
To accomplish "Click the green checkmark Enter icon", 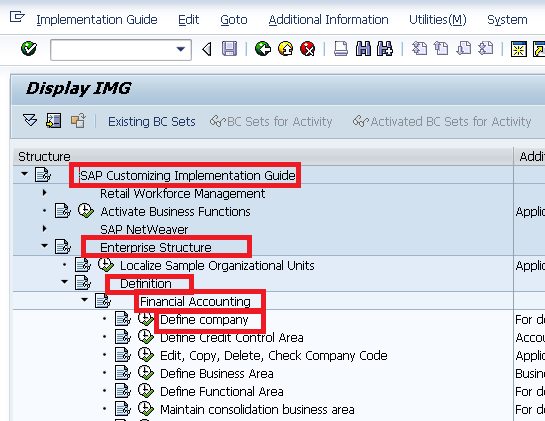I will point(29,49).
